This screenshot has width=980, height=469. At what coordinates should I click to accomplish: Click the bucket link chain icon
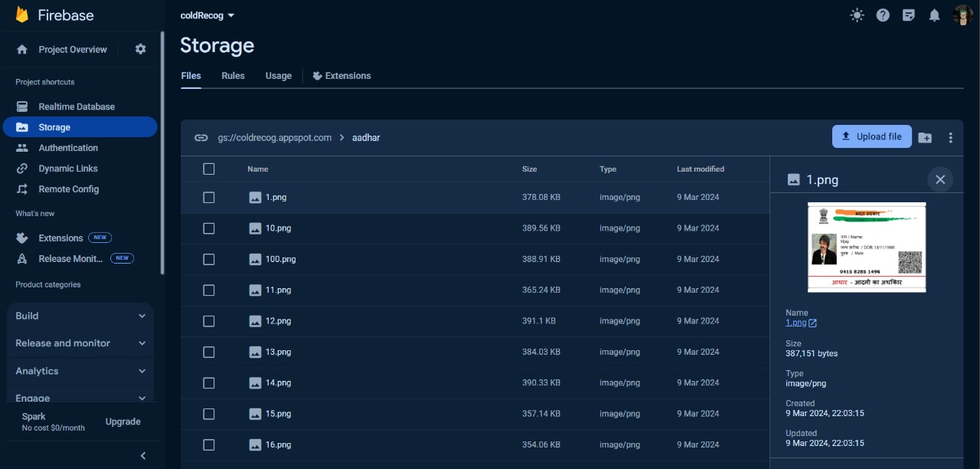click(201, 138)
